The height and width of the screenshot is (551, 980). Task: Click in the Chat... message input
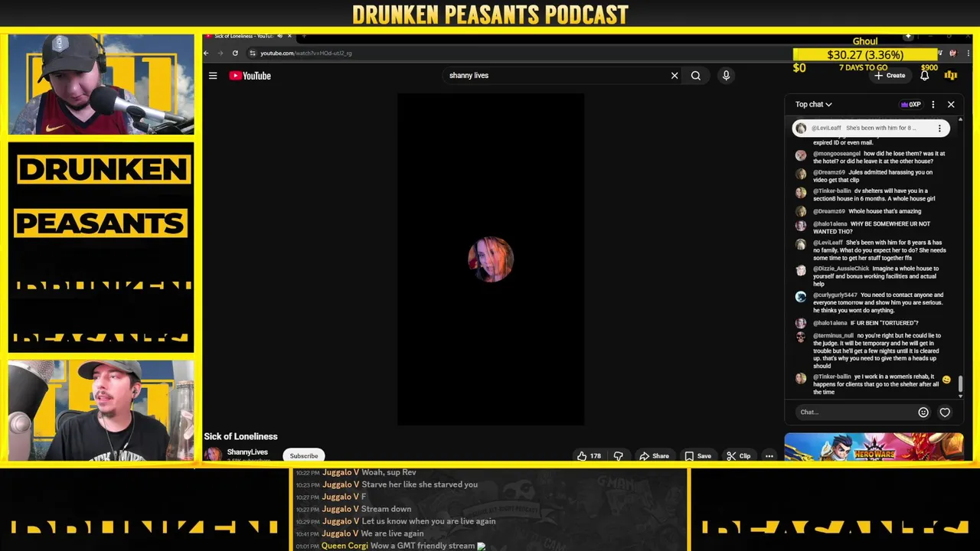click(854, 412)
